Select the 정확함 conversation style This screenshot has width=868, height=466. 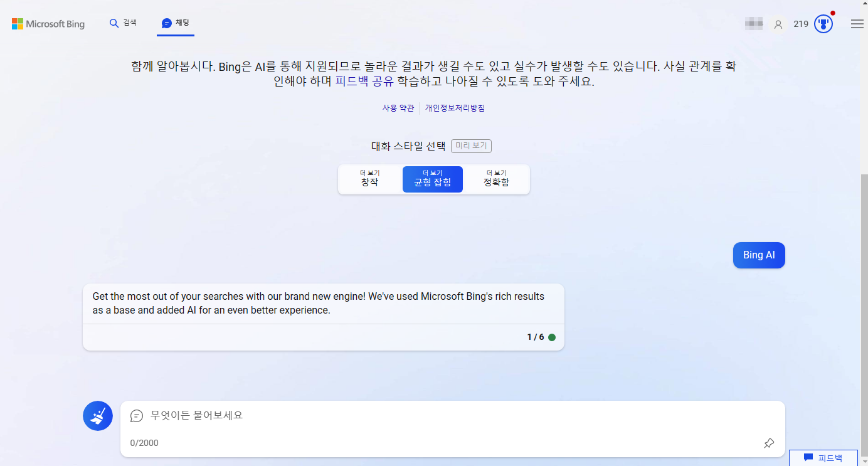tap(496, 179)
